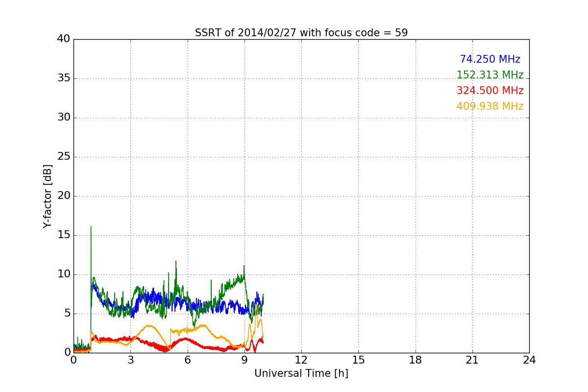Click x-axis tick label 15
Image resolution: width=588 pixels, height=392 pixels.
click(358, 360)
